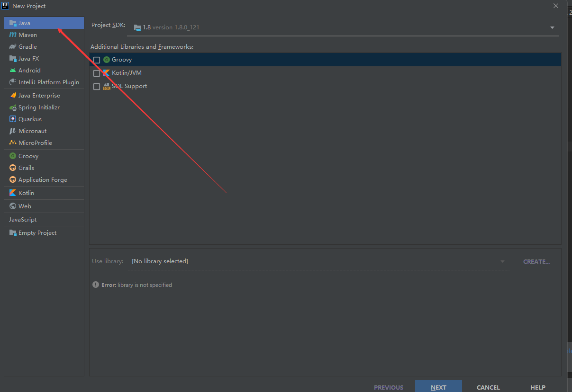This screenshot has width=572, height=392.
Task: Click 'Application Forge' text
Action: coord(43,179)
